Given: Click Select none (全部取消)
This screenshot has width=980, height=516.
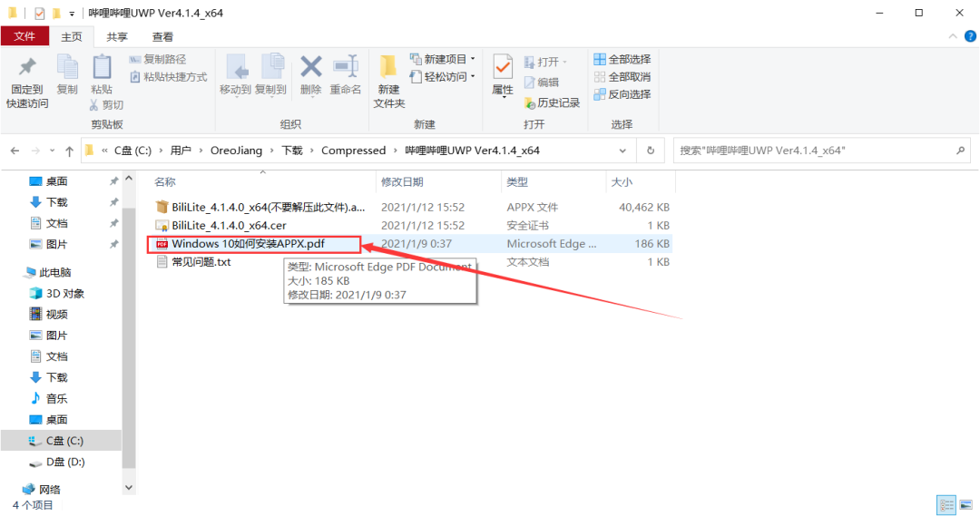Looking at the screenshot, I should [x=622, y=77].
